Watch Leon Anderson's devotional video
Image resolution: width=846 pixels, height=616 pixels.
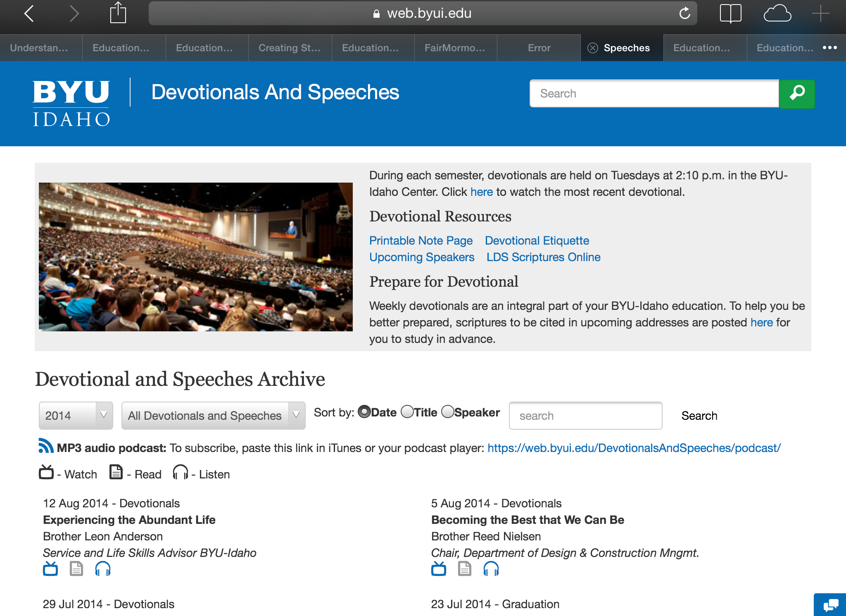[x=50, y=569]
